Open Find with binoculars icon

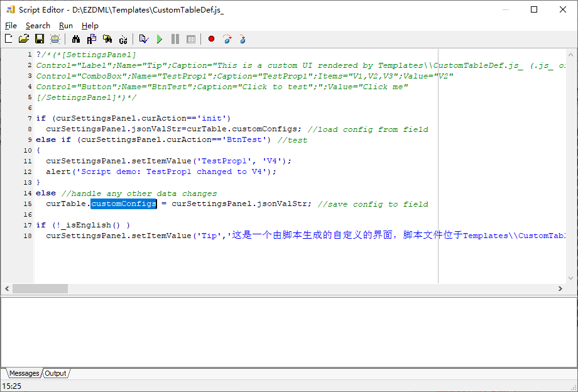76,39
